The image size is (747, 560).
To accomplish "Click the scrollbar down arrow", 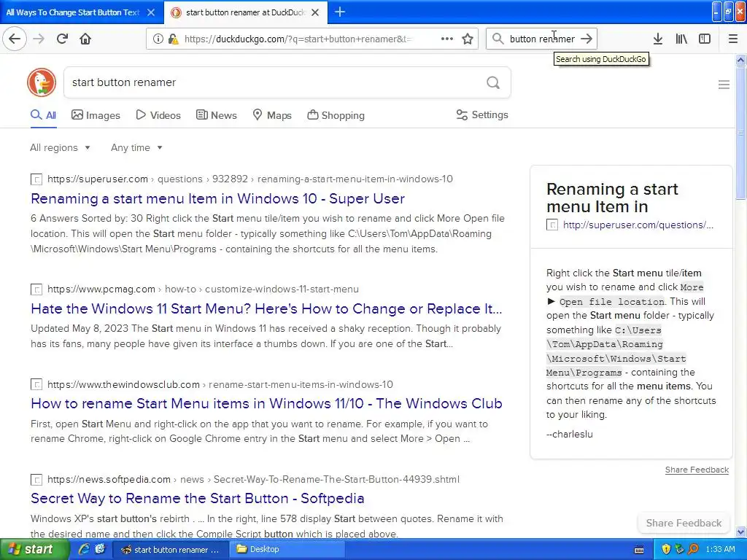I will [740, 532].
